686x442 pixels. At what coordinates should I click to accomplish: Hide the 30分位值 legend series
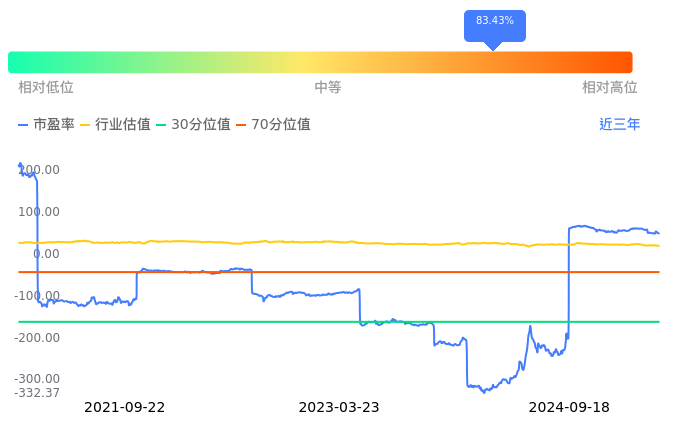click(x=193, y=125)
